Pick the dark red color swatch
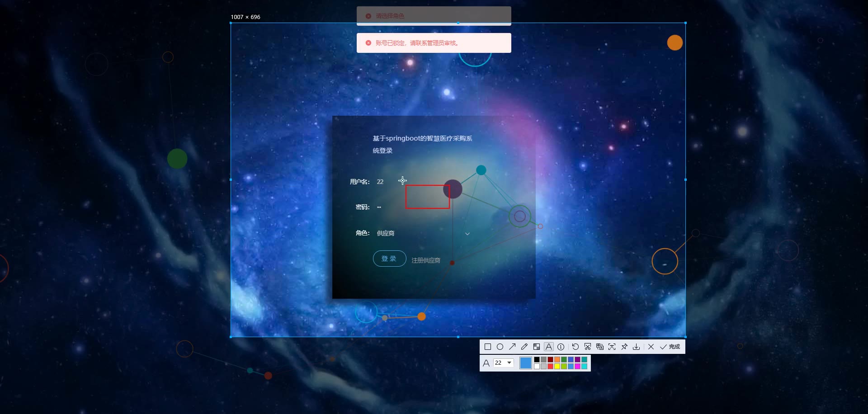Screen dimensions: 868x414 (x=550, y=360)
